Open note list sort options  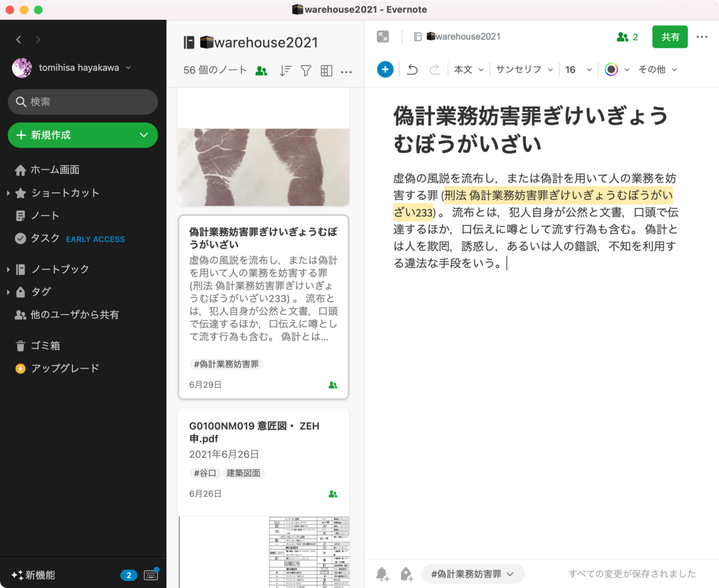click(x=285, y=71)
